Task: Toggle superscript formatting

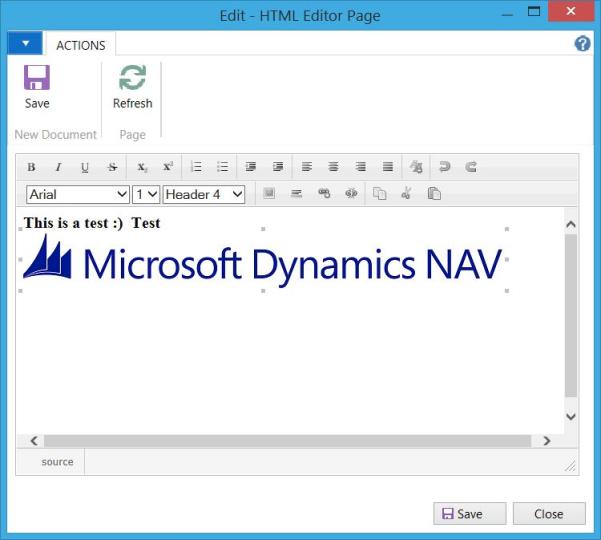Action: coord(168,167)
